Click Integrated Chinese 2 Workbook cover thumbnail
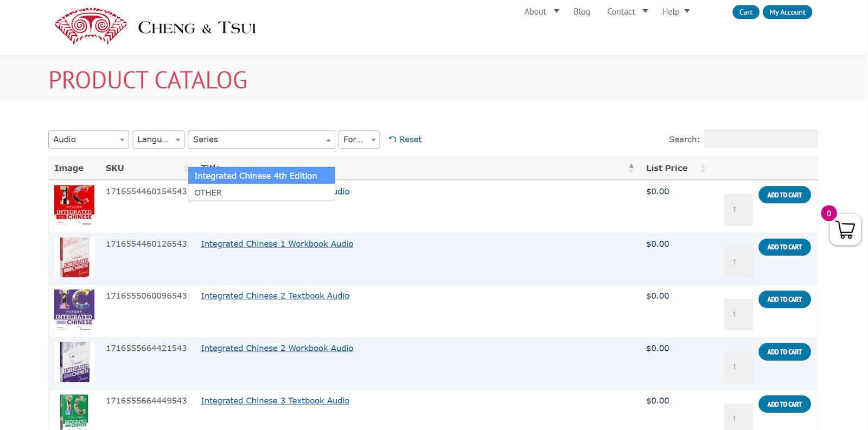868x430 pixels. pyautogui.click(x=74, y=362)
